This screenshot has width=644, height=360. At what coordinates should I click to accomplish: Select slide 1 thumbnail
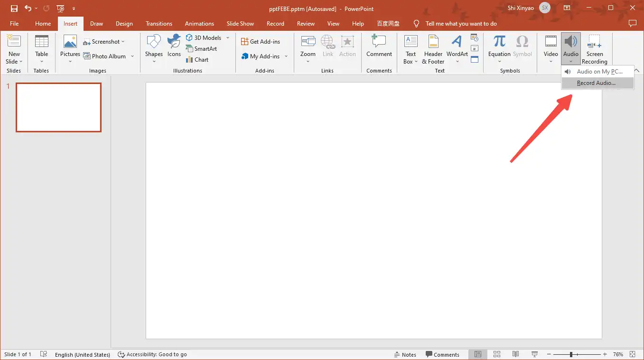pos(58,107)
